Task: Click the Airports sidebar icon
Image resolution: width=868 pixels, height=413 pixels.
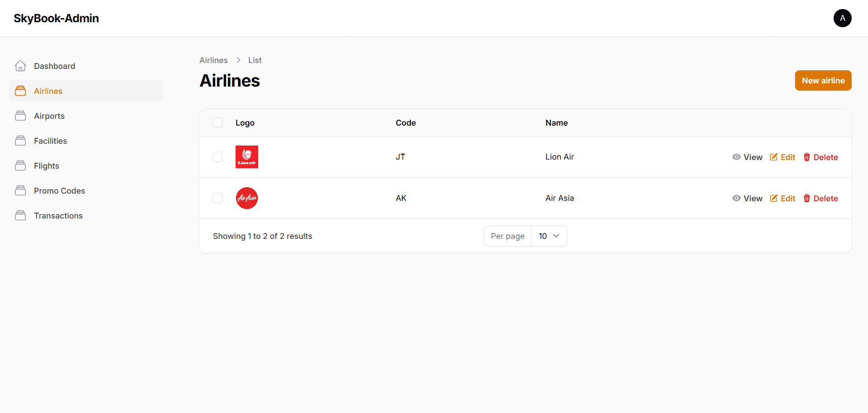Action: point(20,116)
